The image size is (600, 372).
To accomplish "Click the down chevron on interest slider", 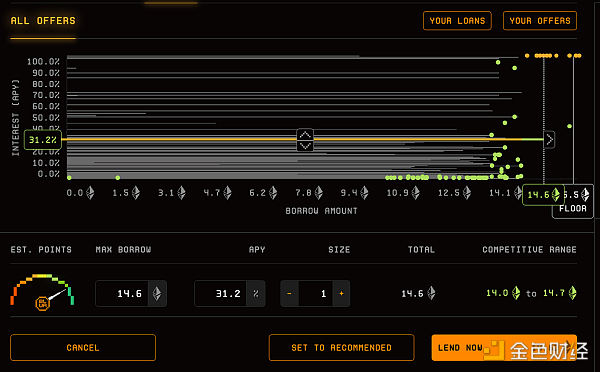I will [x=305, y=145].
